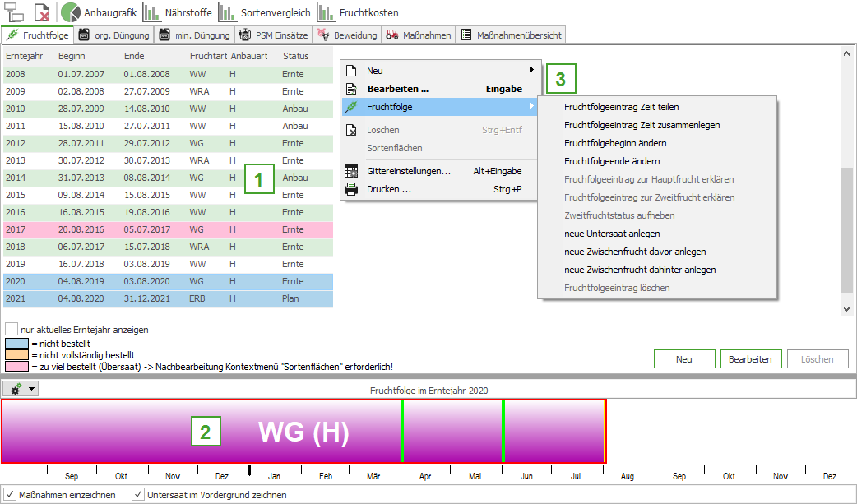Switch to the org. Düngung tab

(x=114, y=35)
